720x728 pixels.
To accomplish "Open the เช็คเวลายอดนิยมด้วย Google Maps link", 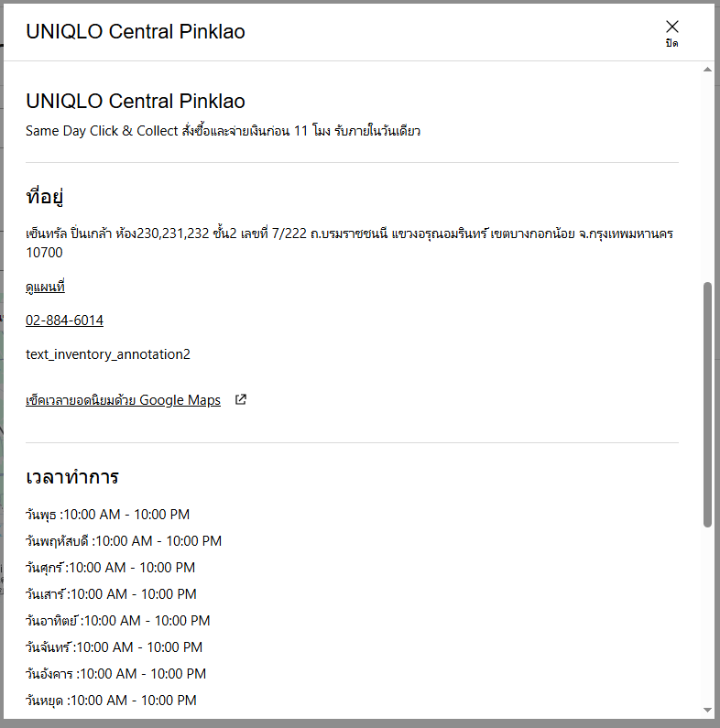I will pyautogui.click(x=123, y=400).
